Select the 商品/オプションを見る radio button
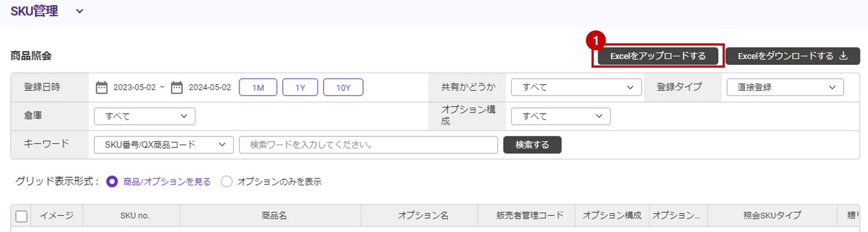 pos(112,182)
